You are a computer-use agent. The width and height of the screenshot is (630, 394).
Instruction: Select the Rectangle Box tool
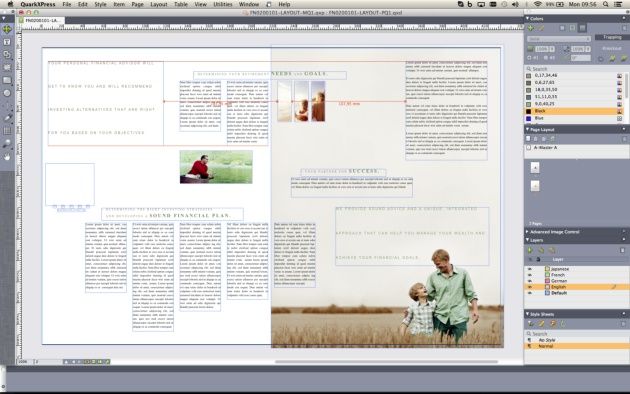tap(7, 80)
